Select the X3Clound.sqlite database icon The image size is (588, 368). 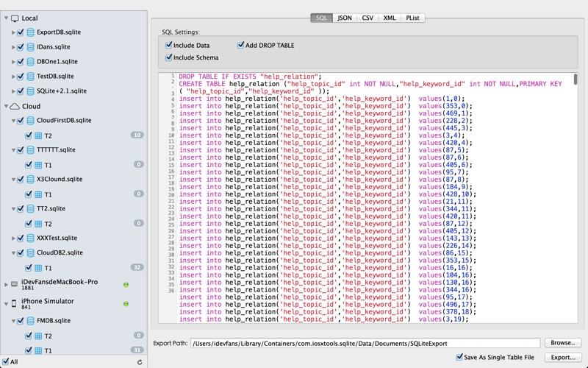point(30,179)
